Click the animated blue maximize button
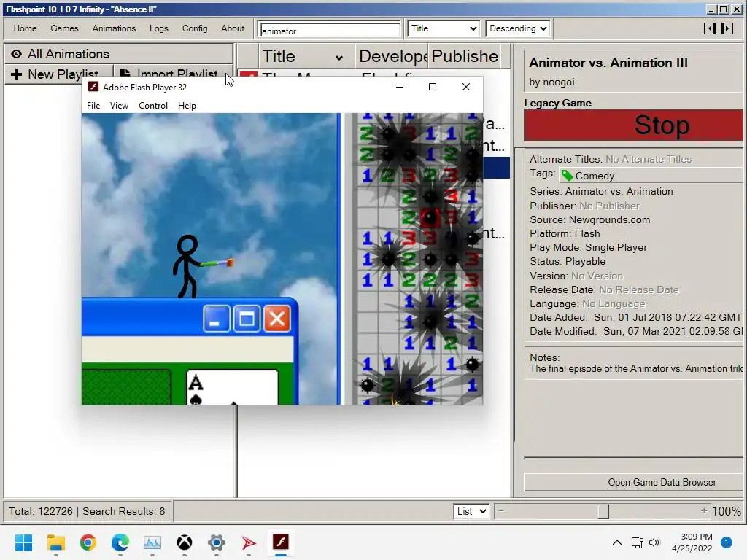The width and height of the screenshot is (747, 560). pyautogui.click(x=247, y=319)
